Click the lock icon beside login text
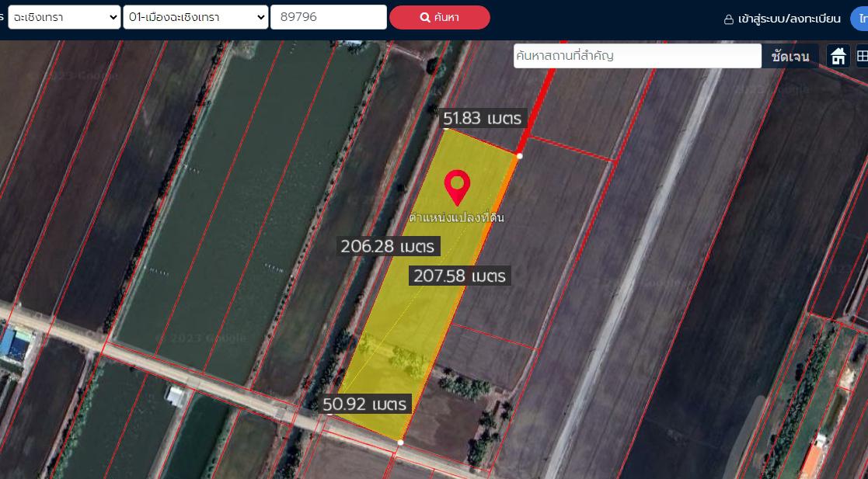The width and height of the screenshot is (868, 479). (x=729, y=19)
